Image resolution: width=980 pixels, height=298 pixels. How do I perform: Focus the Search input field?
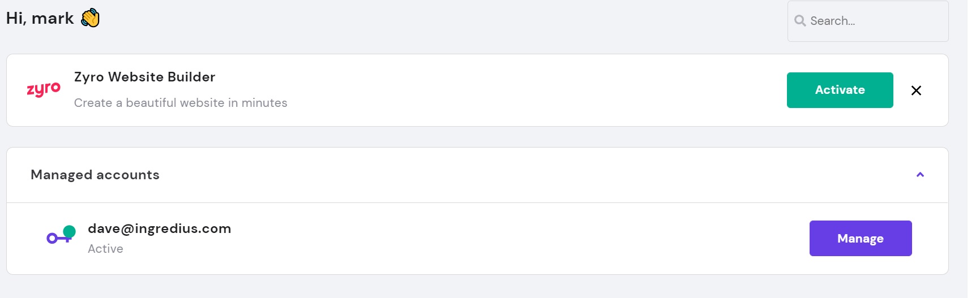(868, 21)
